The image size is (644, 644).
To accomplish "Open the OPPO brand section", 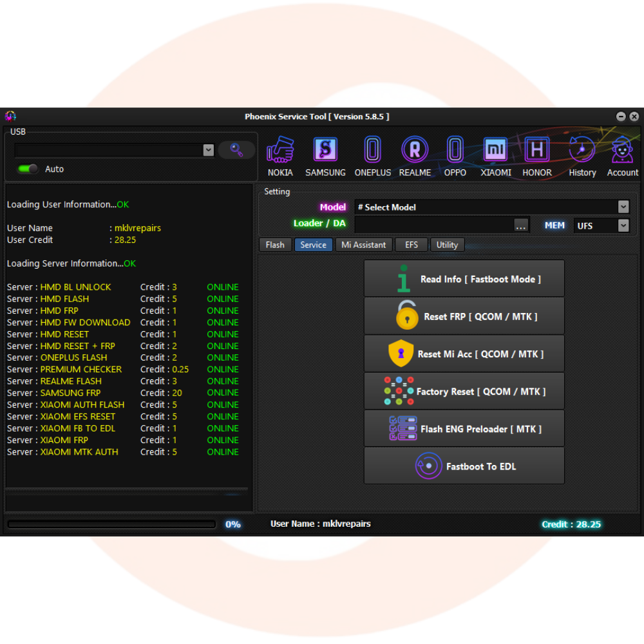I will tap(455, 156).
